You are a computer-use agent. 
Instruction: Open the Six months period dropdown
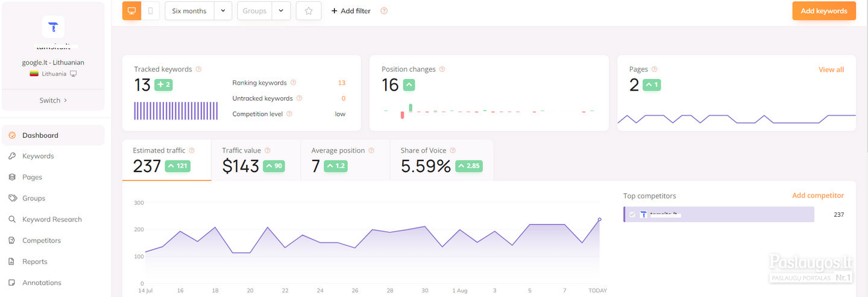(198, 11)
